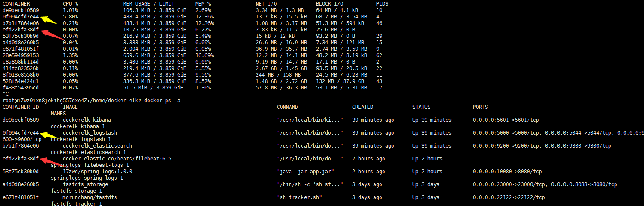Click image "17zwd/spring-logs:1.0.0"

coord(97,171)
